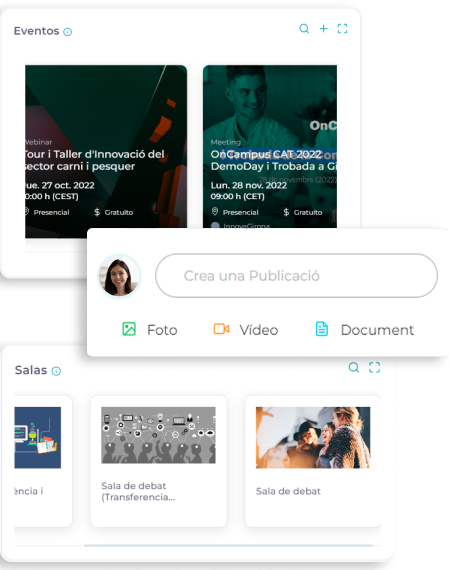Add a new event with plus icon
Viewport: 449px width, 570px height.
point(323,28)
